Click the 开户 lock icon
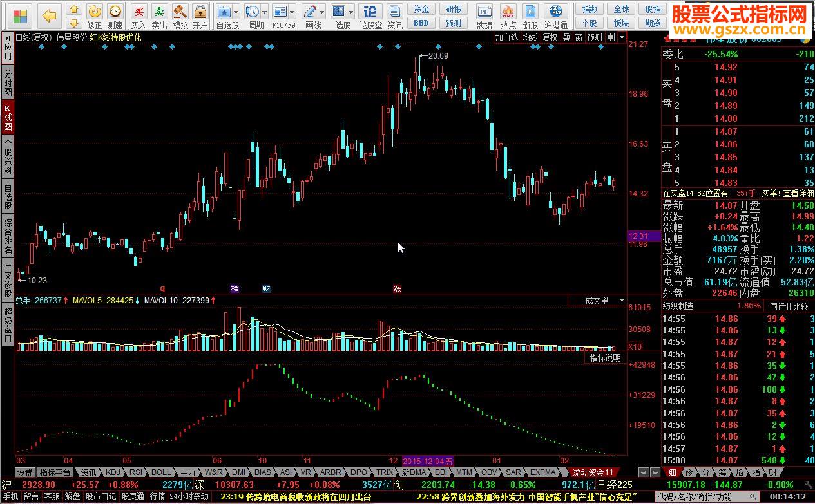The width and height of the screenshot is (815, 504). pyautogui.click(x=200, y=15)
